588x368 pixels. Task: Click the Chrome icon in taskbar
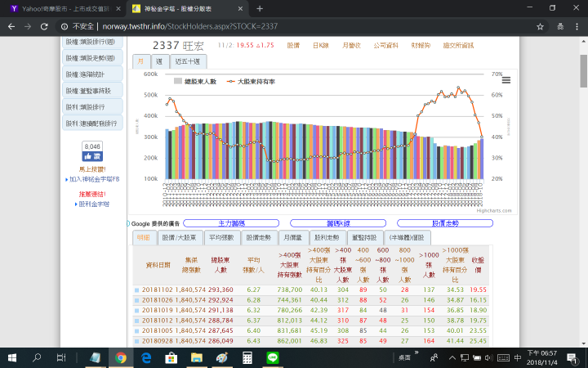coord(121,358)
